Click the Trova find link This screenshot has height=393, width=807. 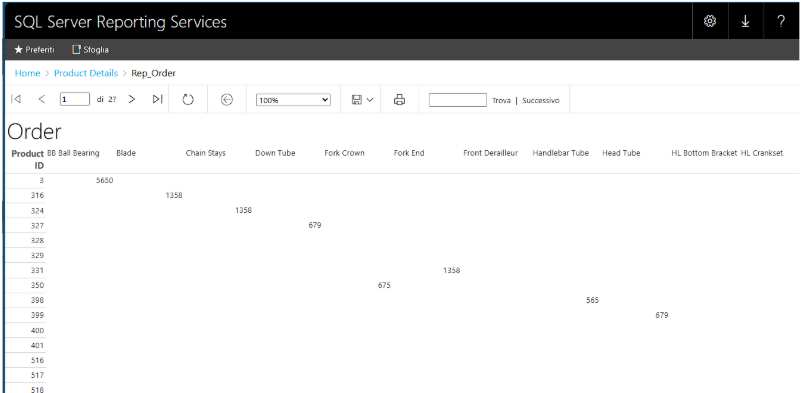pos(501,100)
